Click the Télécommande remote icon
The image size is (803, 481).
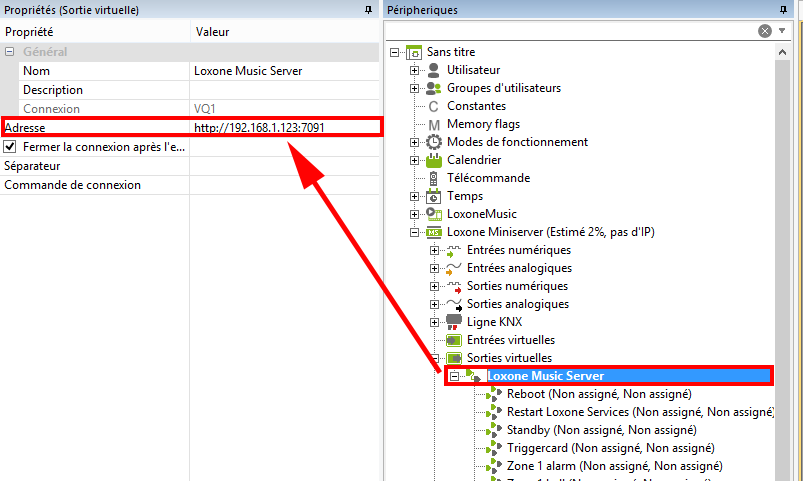click(434, 178)
